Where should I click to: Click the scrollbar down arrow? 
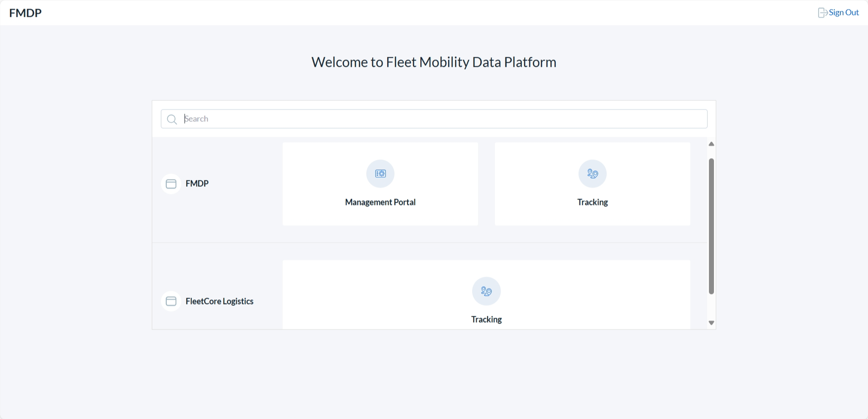tap(712, 323)
